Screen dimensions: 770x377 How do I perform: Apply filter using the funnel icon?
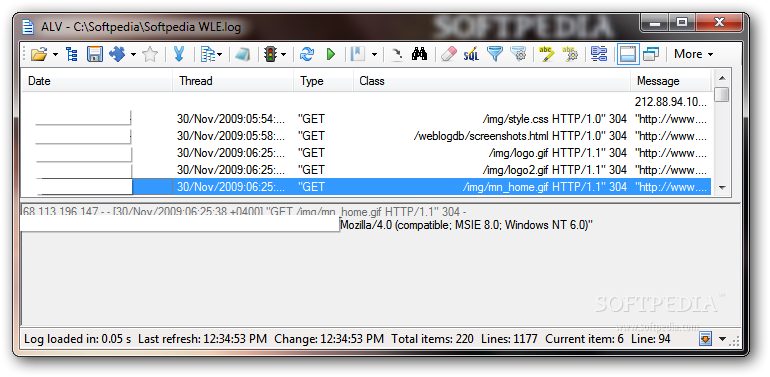[495, 54]
